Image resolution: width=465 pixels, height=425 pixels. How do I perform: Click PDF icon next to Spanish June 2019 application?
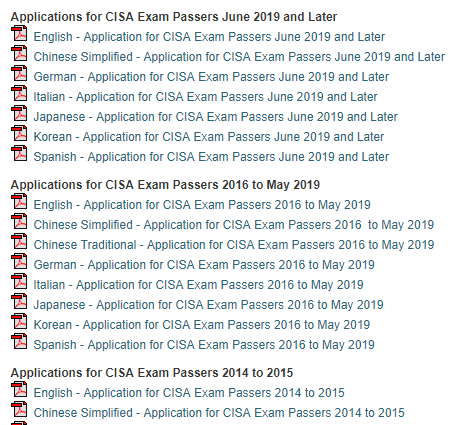tap(19, 153)
